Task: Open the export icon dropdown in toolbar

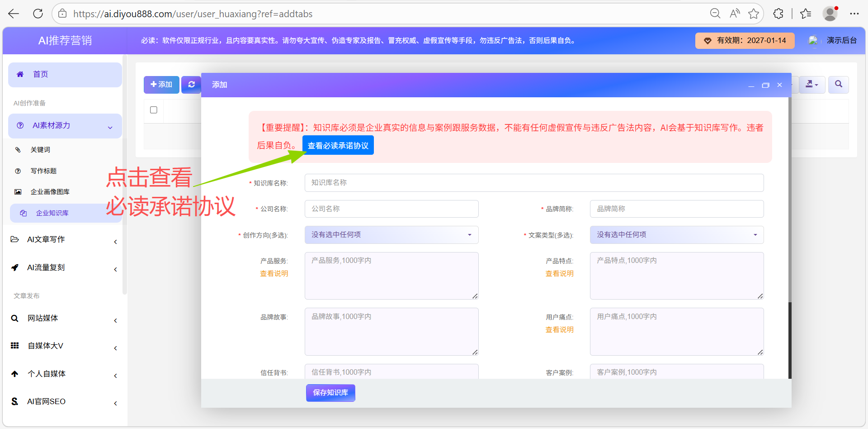Action: (811, 85)
